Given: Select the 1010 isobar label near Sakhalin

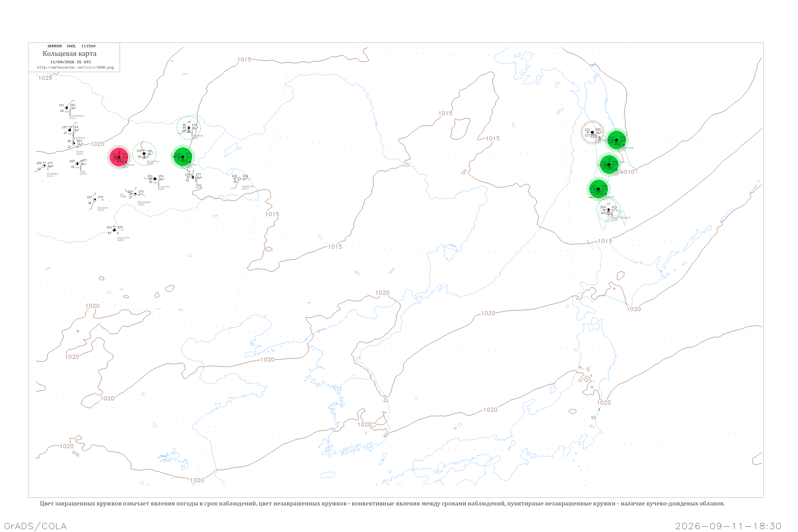Looking at the screenshot, I should 629,172.
